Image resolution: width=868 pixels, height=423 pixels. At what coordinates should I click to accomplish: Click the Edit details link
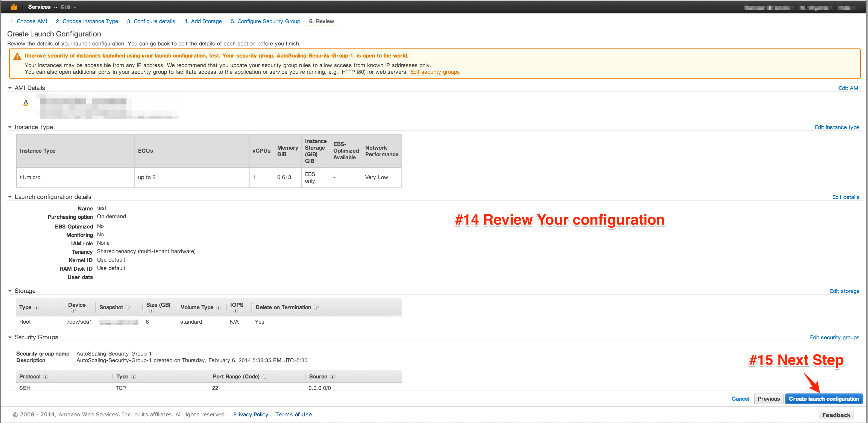[x=845, y=197]
